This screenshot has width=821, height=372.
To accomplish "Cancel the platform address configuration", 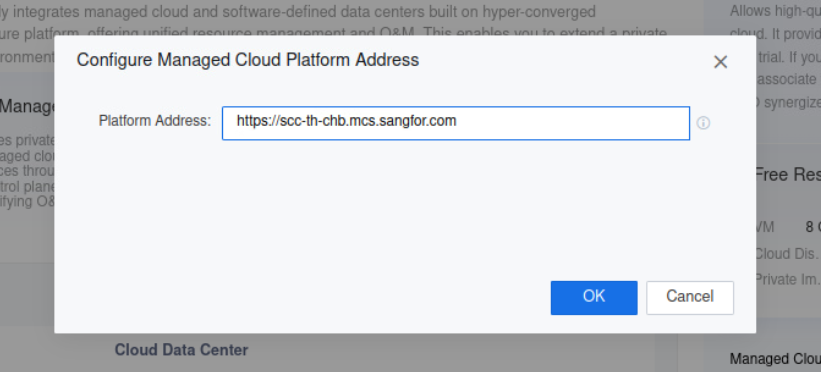I will coord(690,298).
